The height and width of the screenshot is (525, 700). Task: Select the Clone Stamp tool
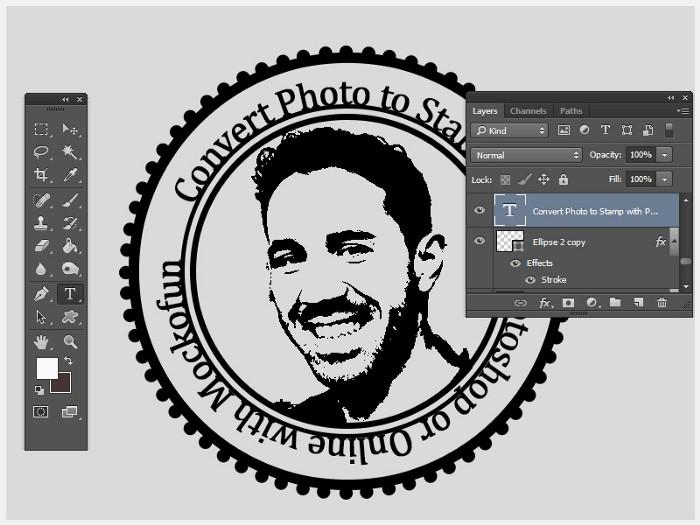(x=41, y=223)
